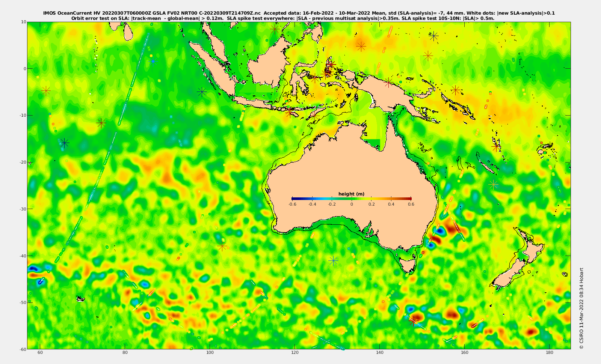Viewport: 601px width, 364px height.
Task: Click latitude tick label "-20"
Action: click(22, 162)
